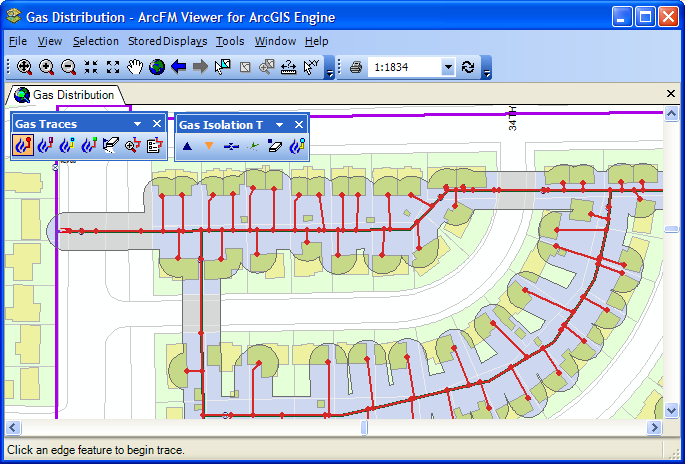Open the Selection menu
The width and height of the screenshot is (685, 464).
(x=95, y=41)
